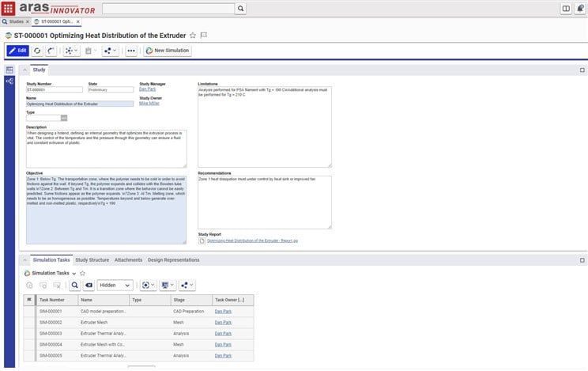Sort by the Stage column header

(191, 300)
